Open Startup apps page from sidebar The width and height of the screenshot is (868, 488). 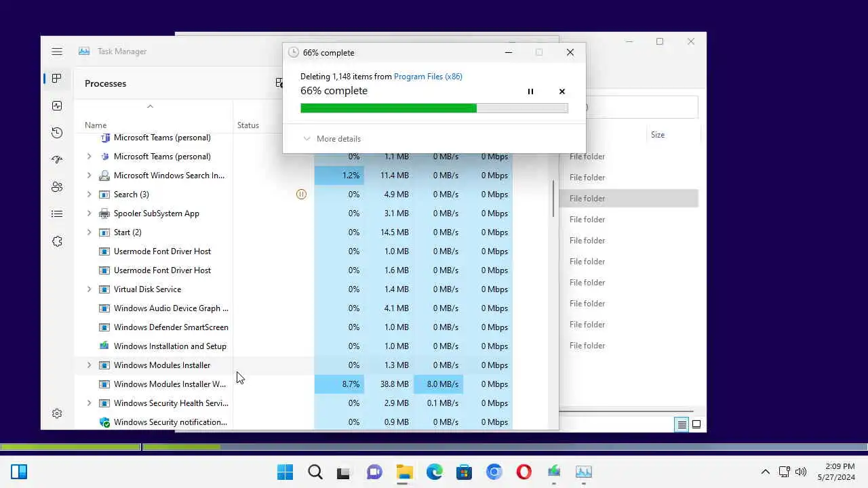57,160
